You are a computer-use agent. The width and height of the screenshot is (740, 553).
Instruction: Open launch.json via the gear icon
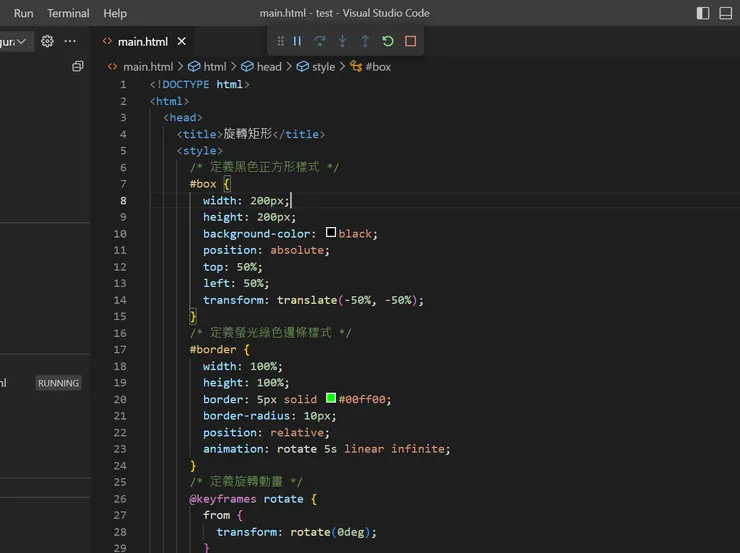pos(47,41)
